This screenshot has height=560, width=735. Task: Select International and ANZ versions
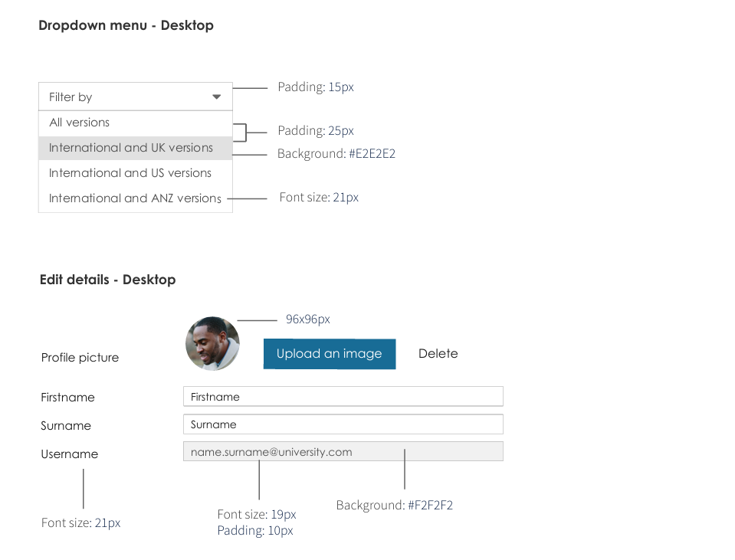135,198
